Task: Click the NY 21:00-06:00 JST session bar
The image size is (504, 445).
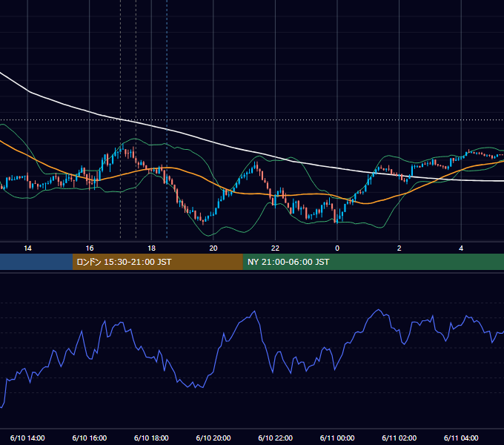Action: [x=373, y=262]
